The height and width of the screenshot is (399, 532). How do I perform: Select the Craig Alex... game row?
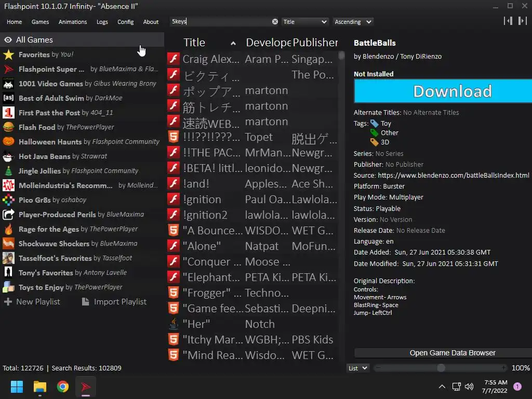click(252, 59)
